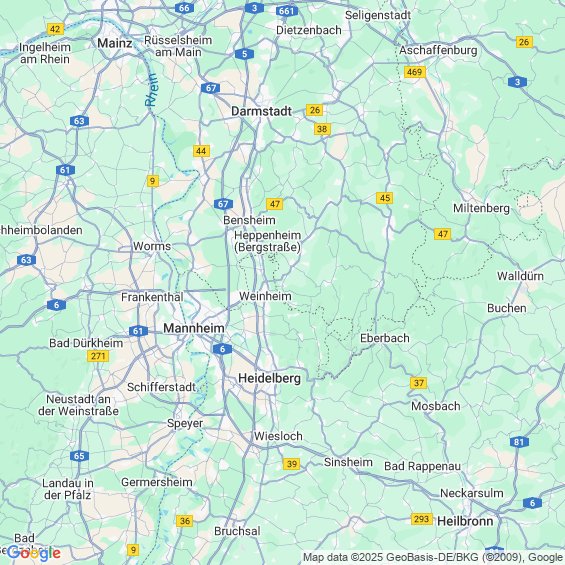This screenshot has height=565, width=565.
Task: Click the A65 highway shield
Action: coord(79,456)
